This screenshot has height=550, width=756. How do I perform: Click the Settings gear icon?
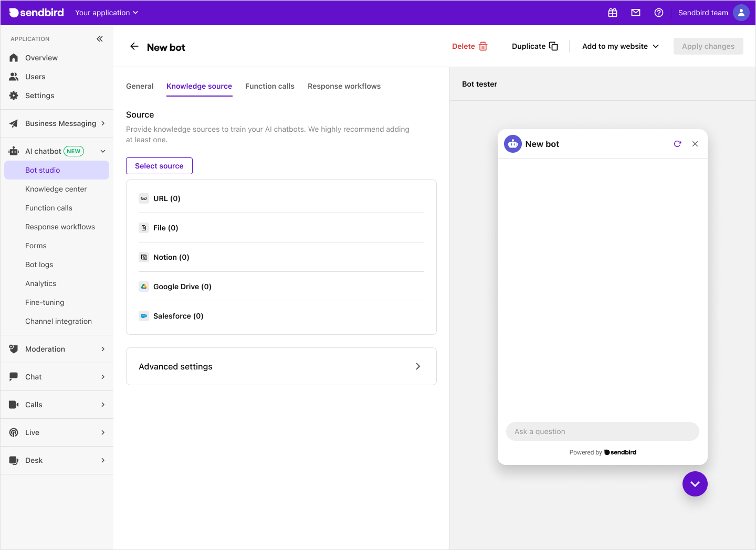14,96
